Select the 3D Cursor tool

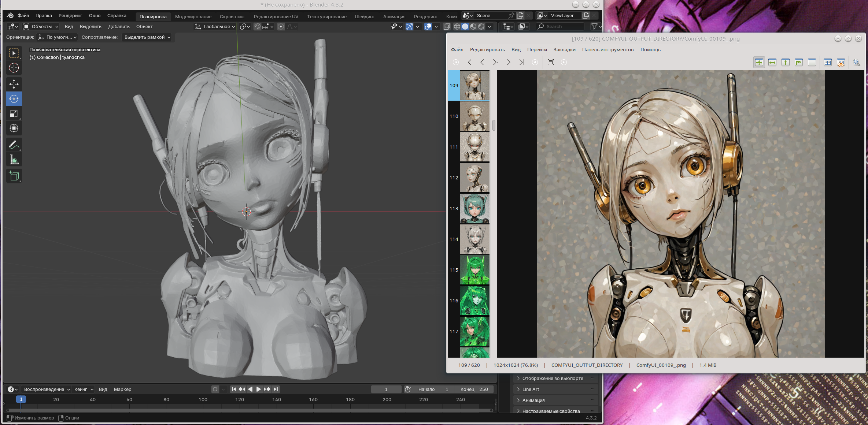14,68
